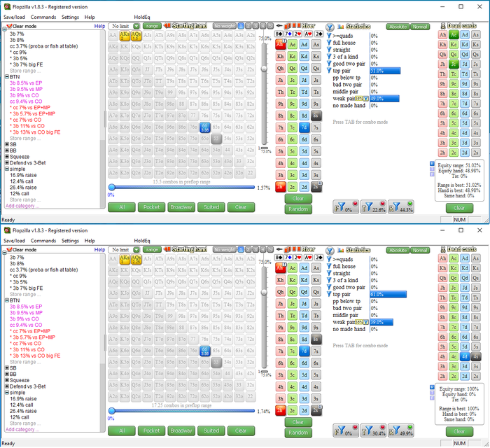Viewport: 490px width, 448px height.
Task: Expand the BB category in bottom window
Action: coord(7,374)
